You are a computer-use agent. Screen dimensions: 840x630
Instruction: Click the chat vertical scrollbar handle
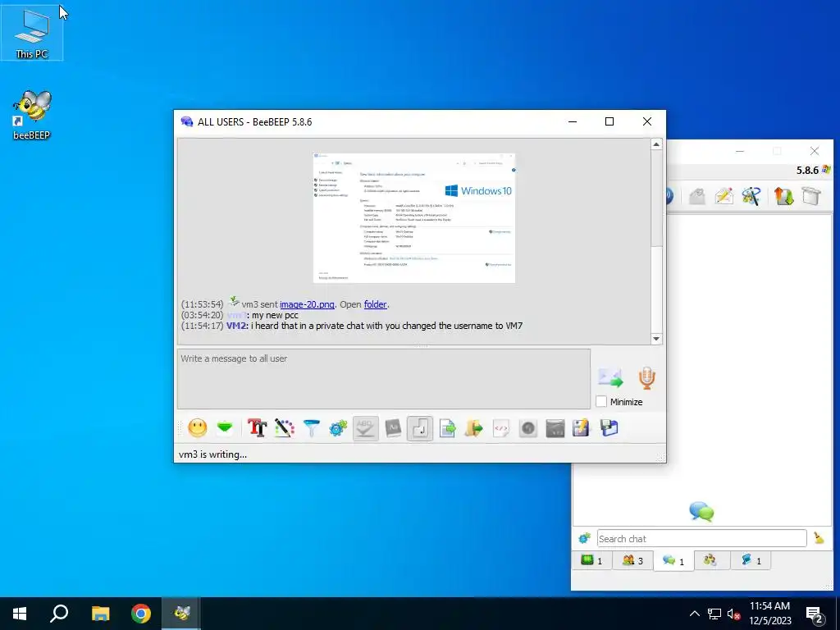pos(656,199)
